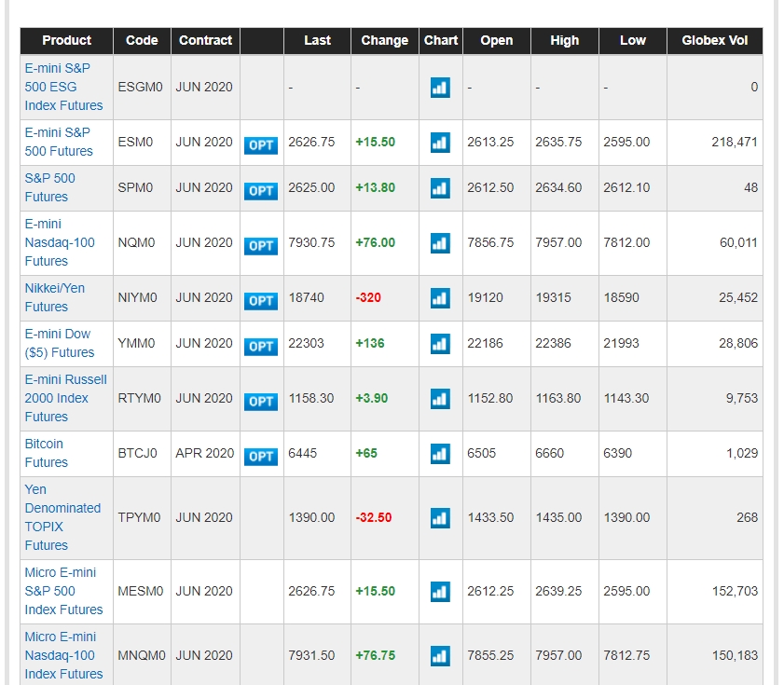Open E-mini S&P 500 ESG Index Futures link

pyautogui.click(x=64, y=87)
